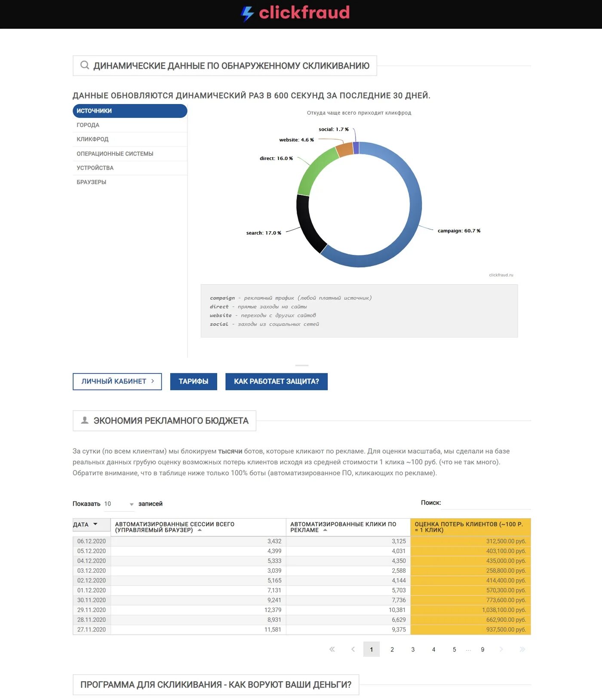The width and height of the screenshot is (602, 700).
Task: Go to pagination page 2
Action: point(392,649)
